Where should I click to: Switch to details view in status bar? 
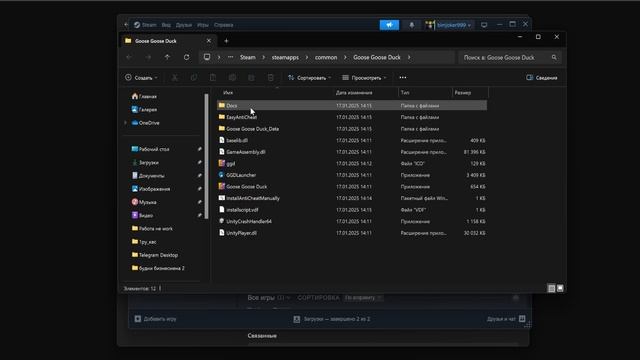click(551, 289)
